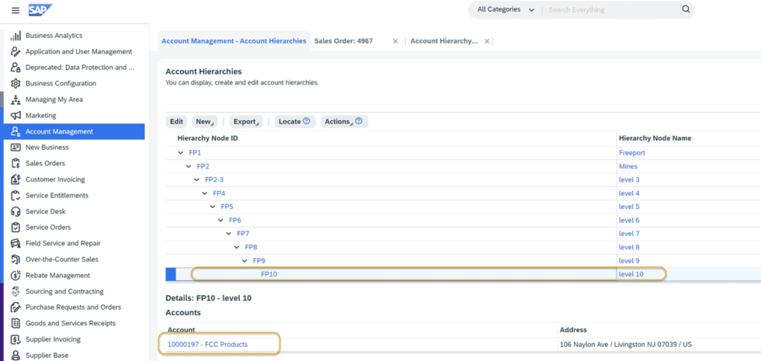
Task: Click the level 10 name link
Action: [x=631, y=274]
